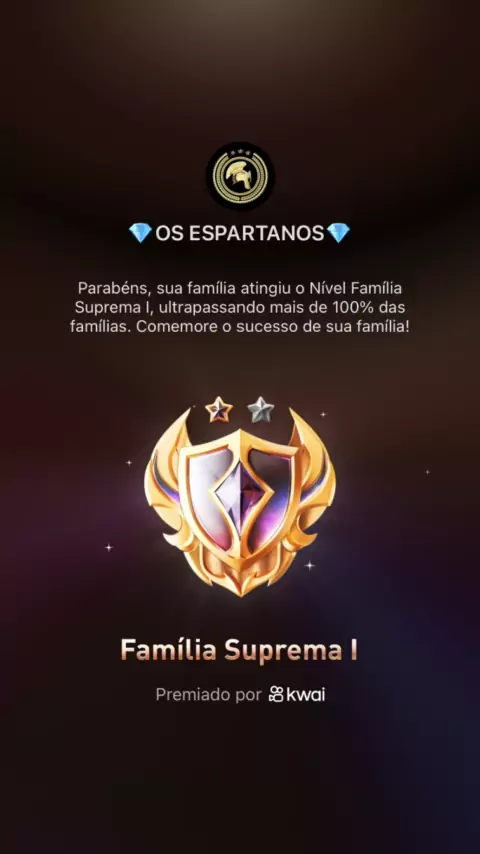Tap the Premiado por label
Viewport: 480px width, 854px height.
pos(209,695)
